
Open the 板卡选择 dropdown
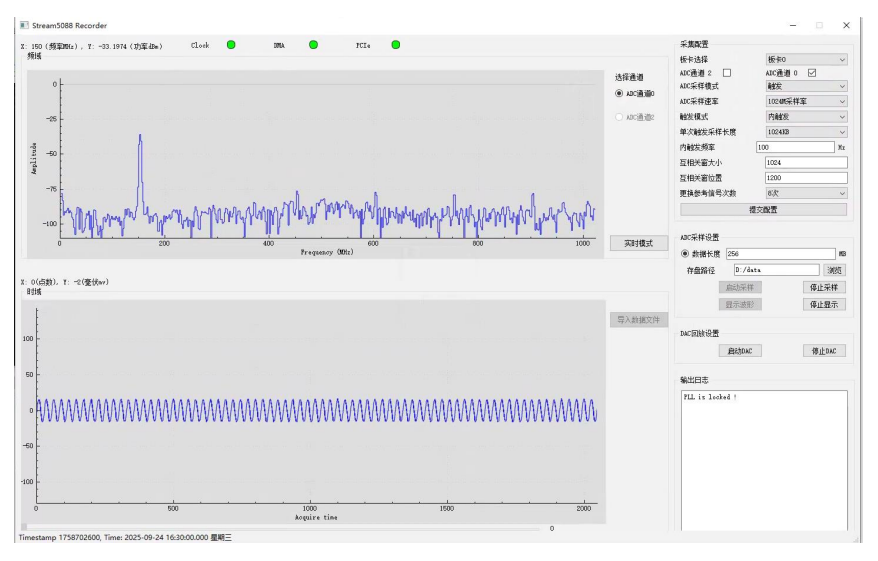click(x=806, y=59)
